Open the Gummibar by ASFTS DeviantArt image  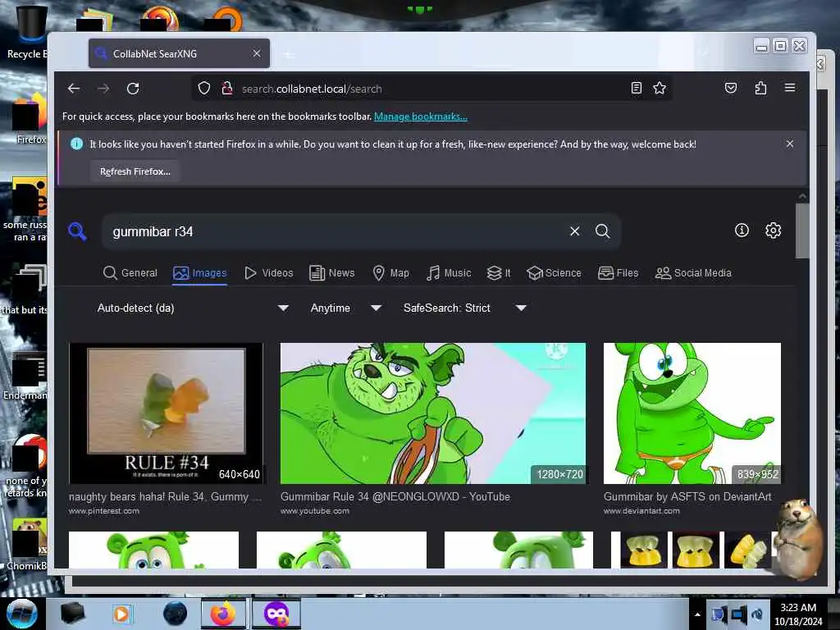coord(692,413)
